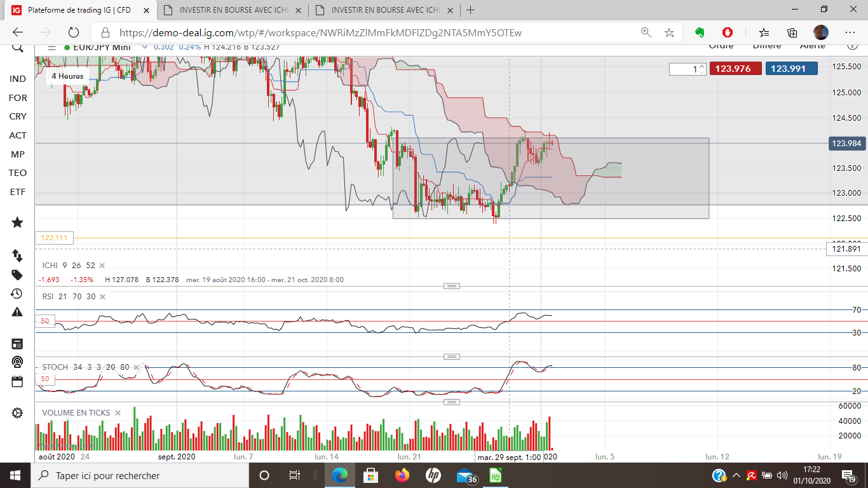Open the alerts warning triangle icon
868x488 pixels.
click(x=17, y=312)
